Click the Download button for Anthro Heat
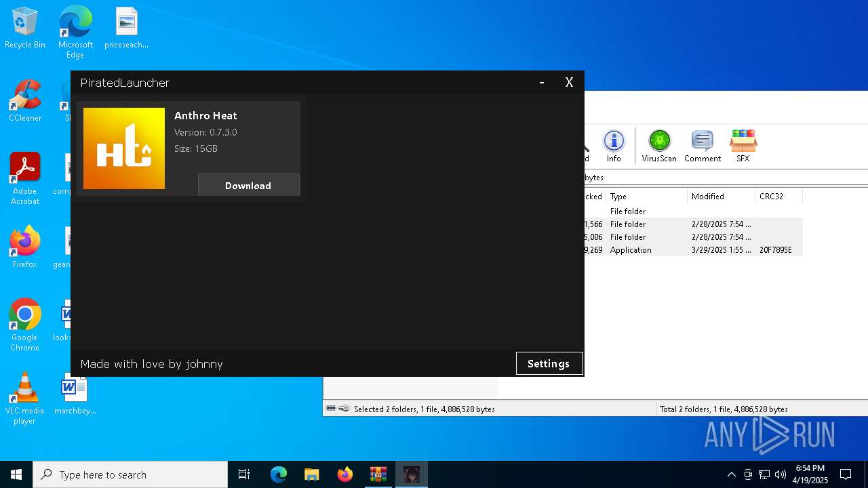868x488 pixels. (248, 185)
